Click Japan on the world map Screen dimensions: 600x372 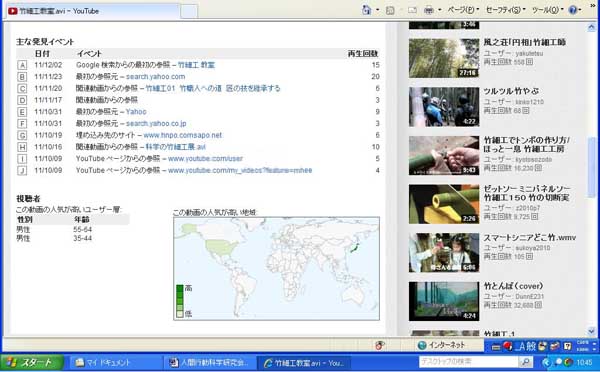point(354,248)
